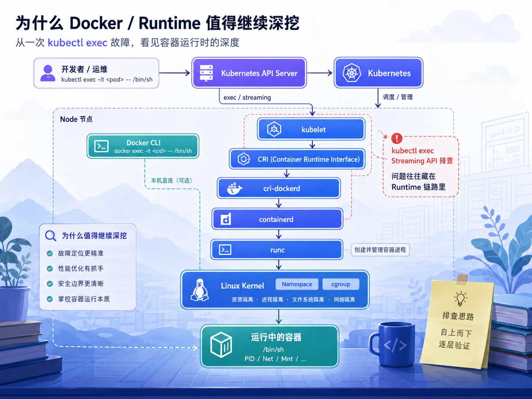Click the PID / Net / Mnt line
Viewport: 532px width, 399px height.
click(x=276, y=359)
